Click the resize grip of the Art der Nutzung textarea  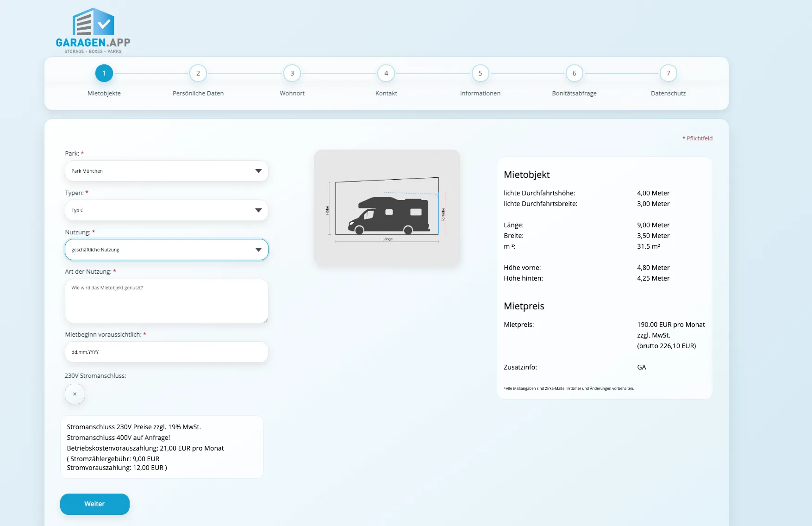266,320
